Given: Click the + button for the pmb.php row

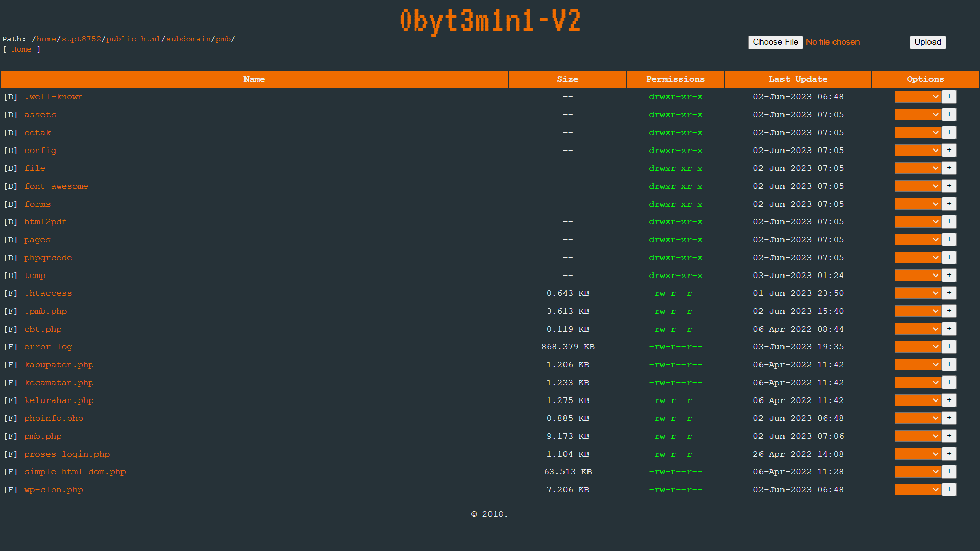Looking at the screenshot, I should pos(949,436).
